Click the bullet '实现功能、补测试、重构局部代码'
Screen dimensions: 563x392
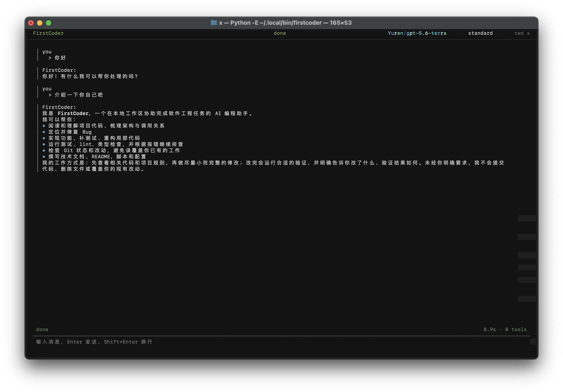coord(94,138)
